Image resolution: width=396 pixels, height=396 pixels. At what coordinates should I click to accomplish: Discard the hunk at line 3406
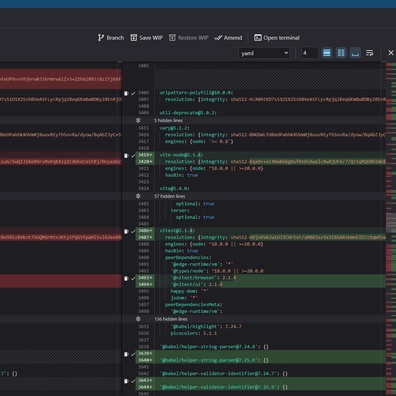click(126, 93)
